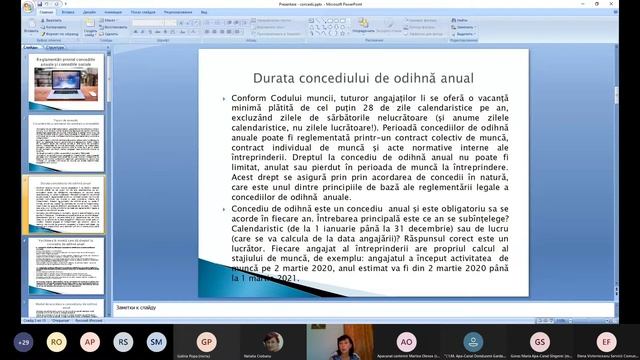This screenshot has height=360, width=640.
Task: Align text left in paragraph group
Action: click(x=207, y=32)
